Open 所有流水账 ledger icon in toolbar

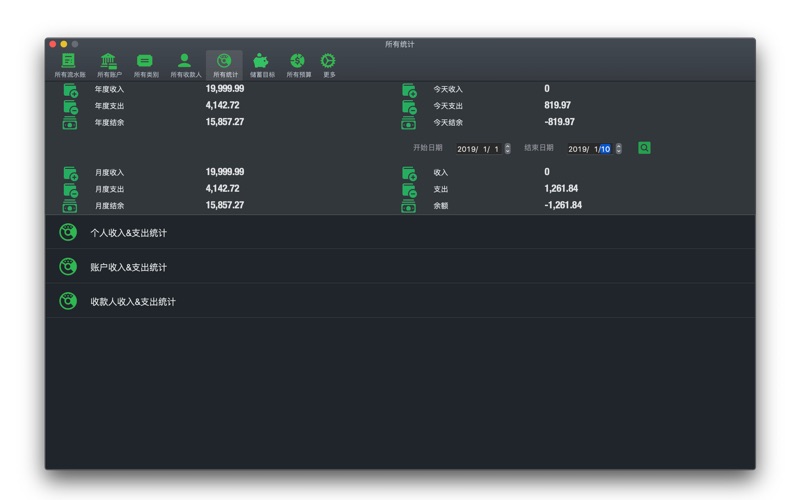[x=69, y=64]
